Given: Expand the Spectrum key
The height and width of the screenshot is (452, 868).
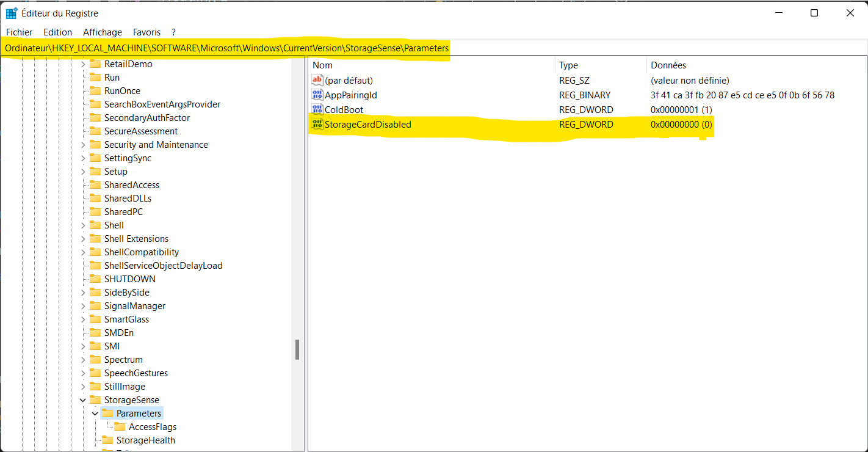Looking at the screenshot, I should tap(83, 360).
